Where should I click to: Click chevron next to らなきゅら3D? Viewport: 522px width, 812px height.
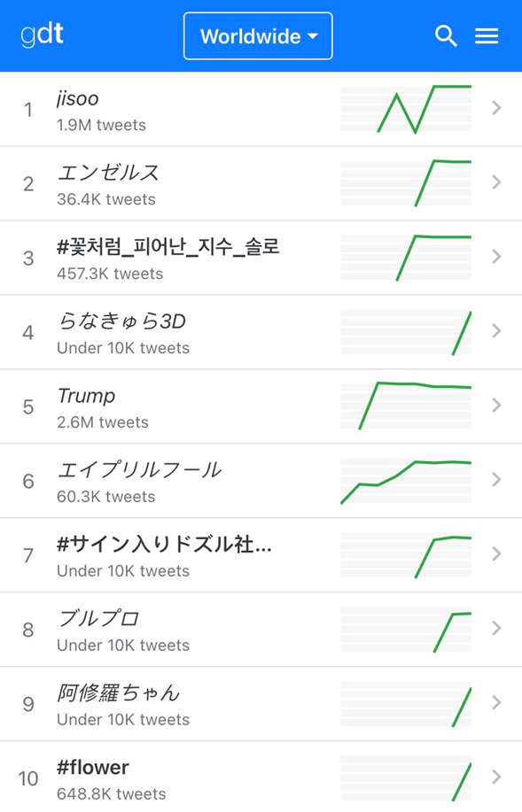[x=496, y=331]
